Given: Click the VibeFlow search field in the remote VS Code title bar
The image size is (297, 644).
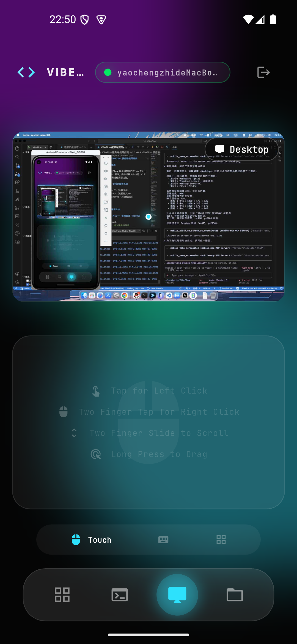Looking at the screenshot, I should 150,141.
